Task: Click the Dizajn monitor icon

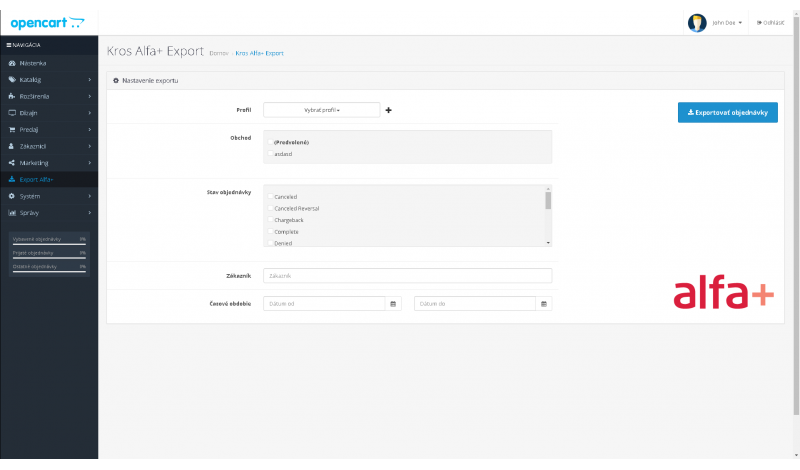Action: 12,113
